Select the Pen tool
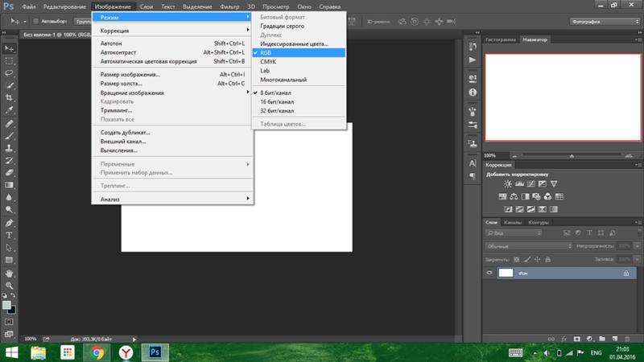Screen dimensions: 644x362 (x=9, y=224)
